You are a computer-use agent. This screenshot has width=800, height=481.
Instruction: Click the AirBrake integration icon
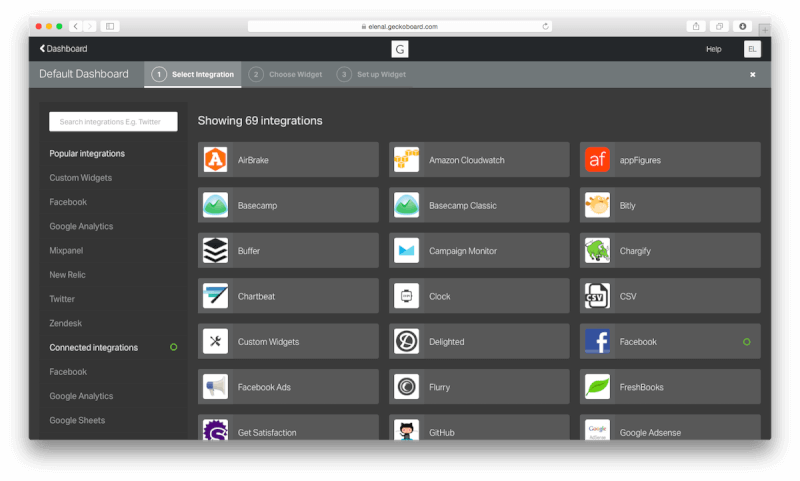point(215,160)
